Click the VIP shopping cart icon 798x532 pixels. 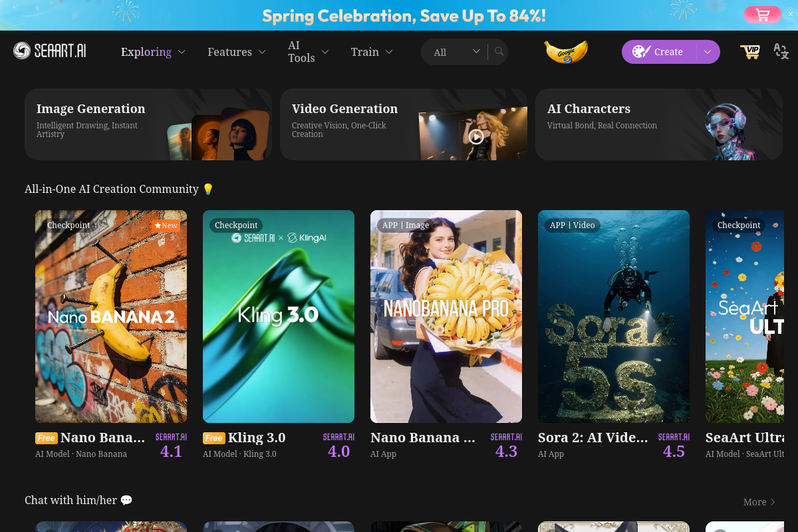pos(750,52)
